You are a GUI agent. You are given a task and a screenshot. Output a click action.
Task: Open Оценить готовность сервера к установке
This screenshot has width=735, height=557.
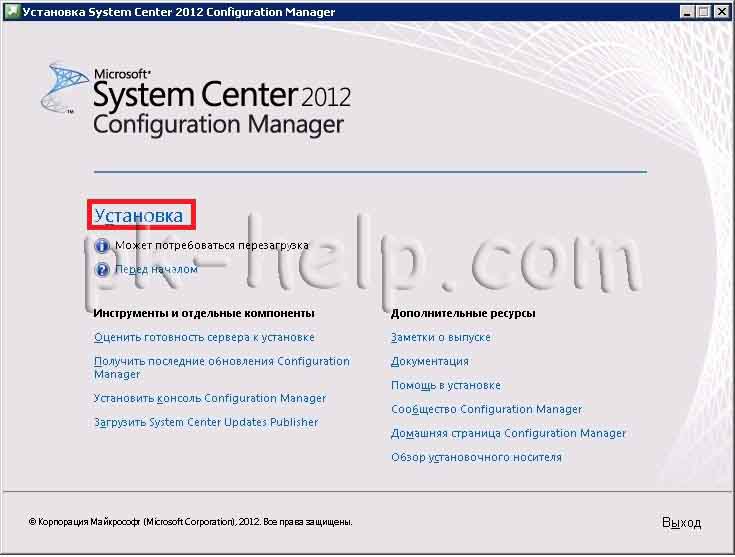coord(204,337)
